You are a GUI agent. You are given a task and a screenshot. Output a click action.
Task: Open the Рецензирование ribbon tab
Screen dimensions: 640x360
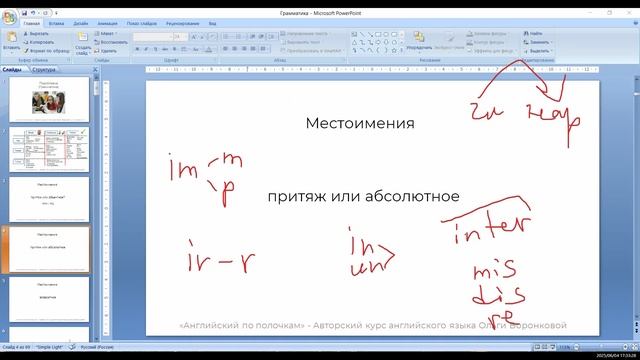coord(182,24)
